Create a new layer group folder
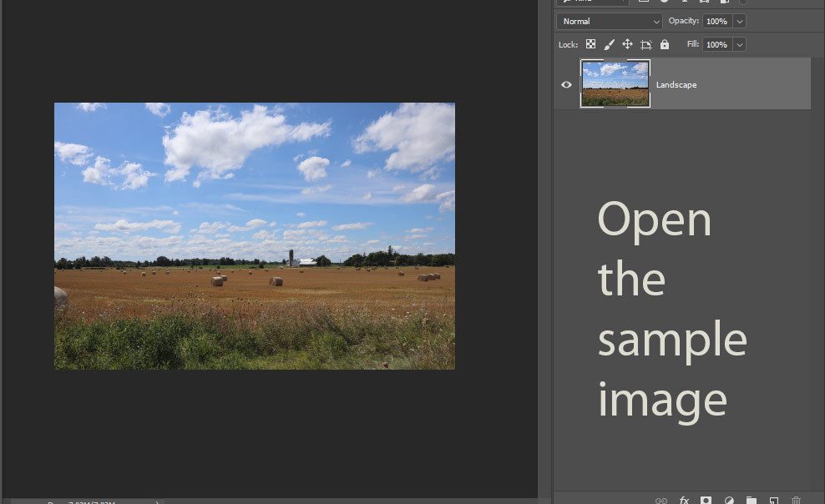825x504 pixels. coord(752,500)
